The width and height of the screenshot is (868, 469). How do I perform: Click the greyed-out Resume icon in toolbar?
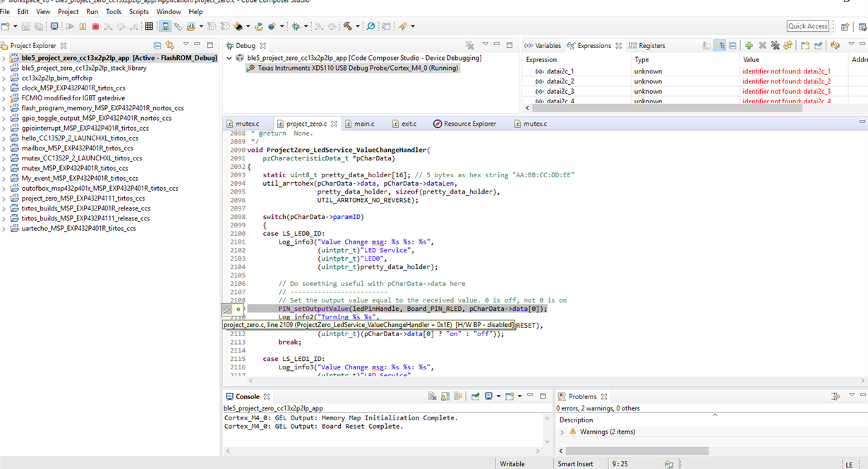[70, 26]
